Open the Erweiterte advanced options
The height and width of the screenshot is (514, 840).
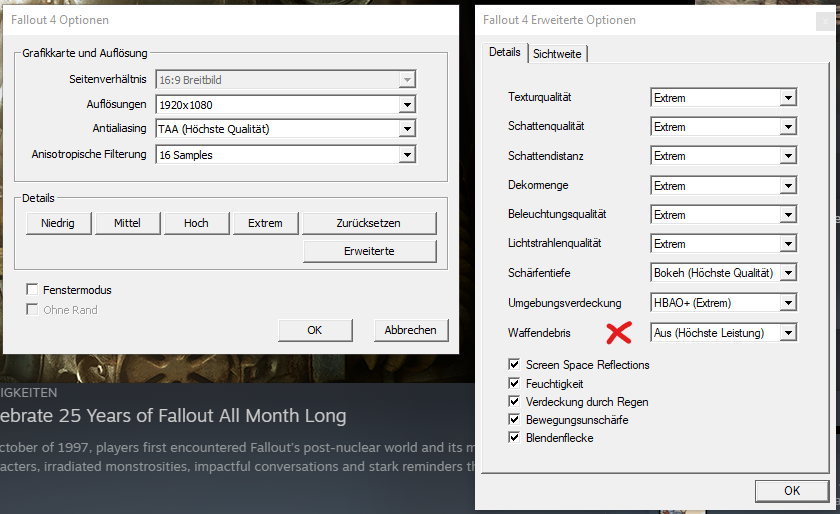tap(370, 251)
